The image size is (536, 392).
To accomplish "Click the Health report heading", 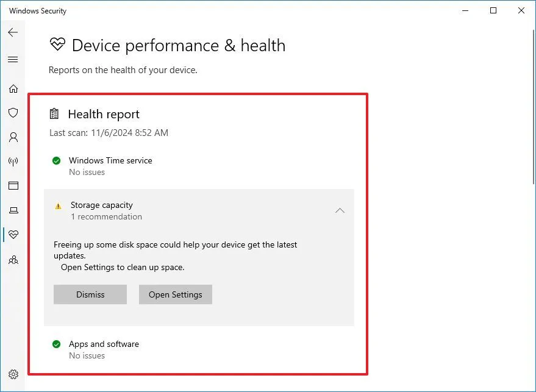I will 104,114.
